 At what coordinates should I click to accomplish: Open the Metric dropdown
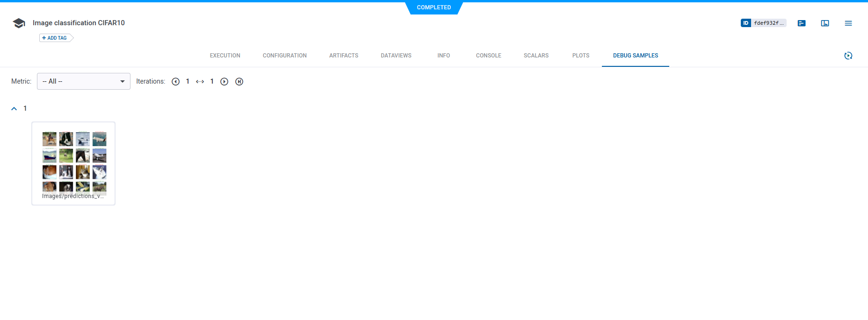click(83, 81)
